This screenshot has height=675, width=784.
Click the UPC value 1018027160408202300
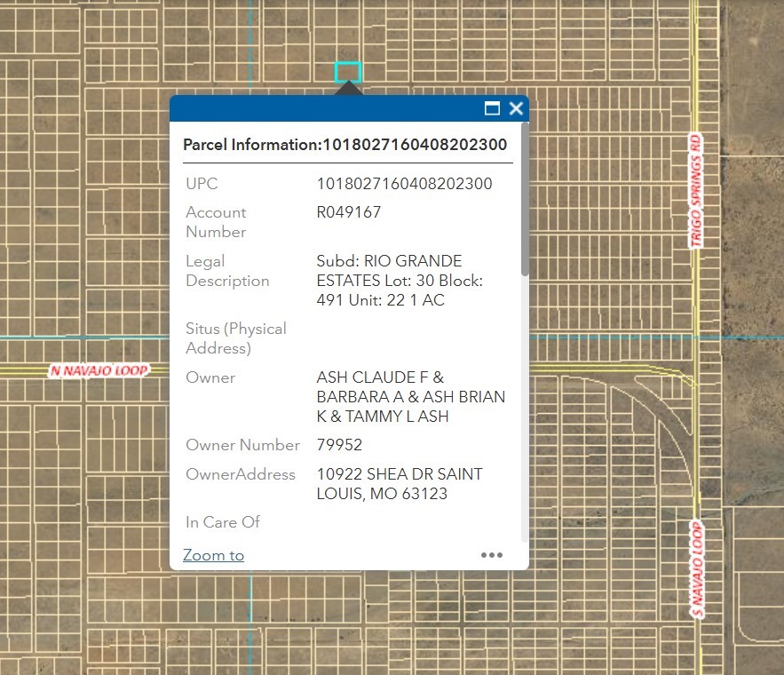coord(404,184)
